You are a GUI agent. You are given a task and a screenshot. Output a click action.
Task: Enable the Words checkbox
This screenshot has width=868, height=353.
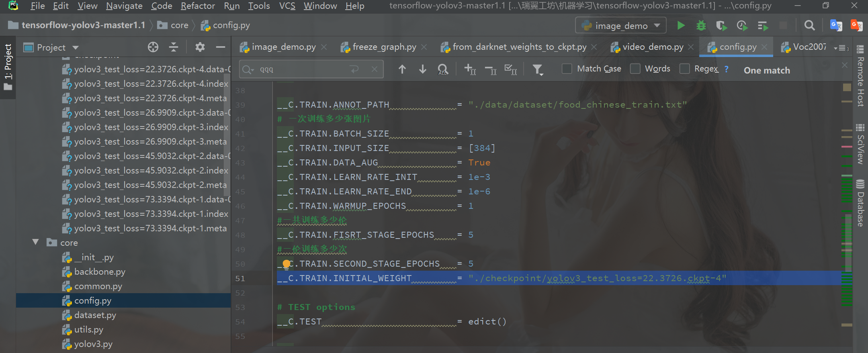tap(635, 69)
